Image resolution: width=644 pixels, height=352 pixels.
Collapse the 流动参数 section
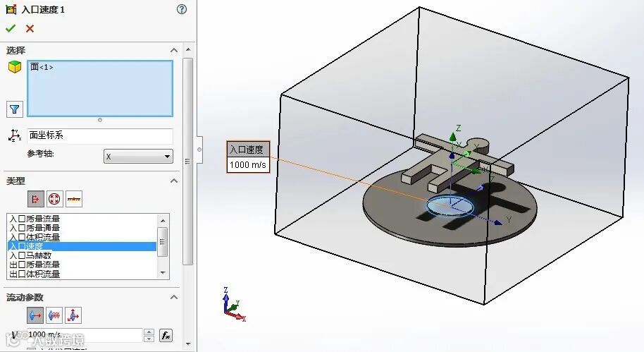(174, 297)
